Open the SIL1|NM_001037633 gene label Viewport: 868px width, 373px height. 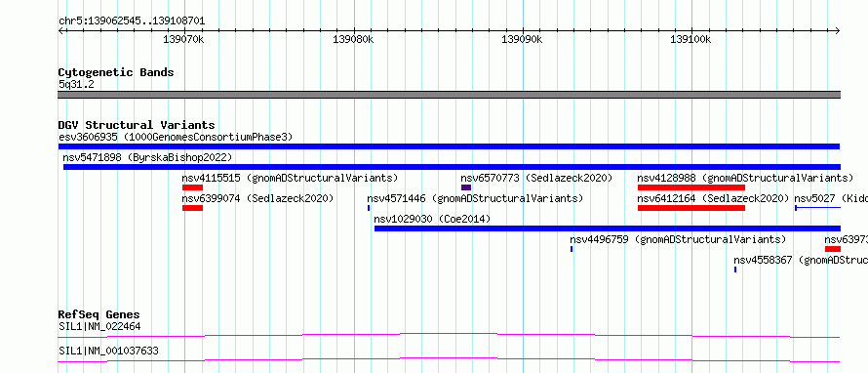tap(108, 351)
